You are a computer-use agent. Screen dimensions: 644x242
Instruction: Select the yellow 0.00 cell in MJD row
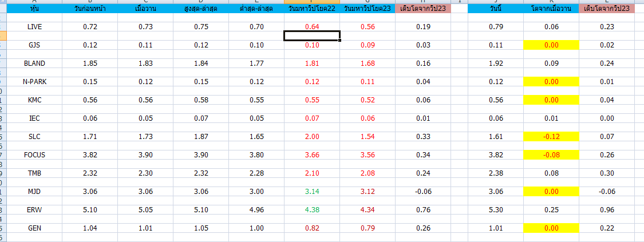pyautogui.click(x=551, y=192)
